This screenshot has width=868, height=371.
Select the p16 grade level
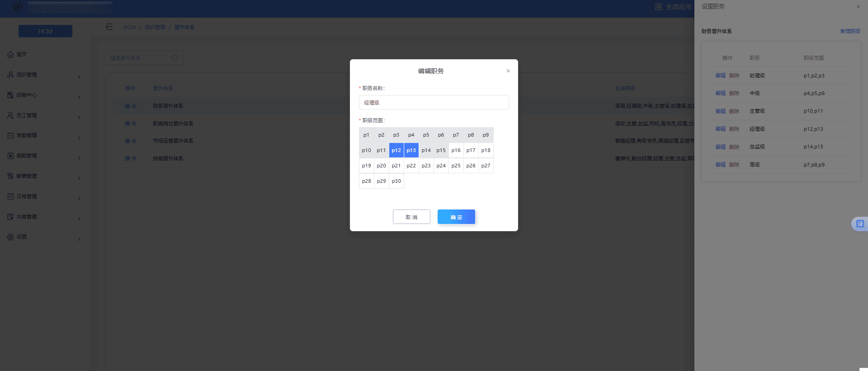coord(456,150)
